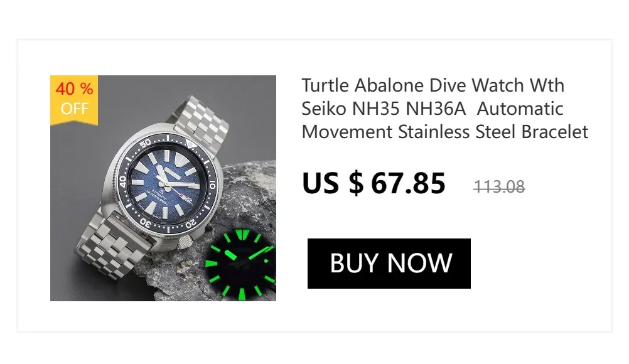Click the Movement Stainless Steel Bracelet text line
629x364 pixels.
(x=445, y=132)
